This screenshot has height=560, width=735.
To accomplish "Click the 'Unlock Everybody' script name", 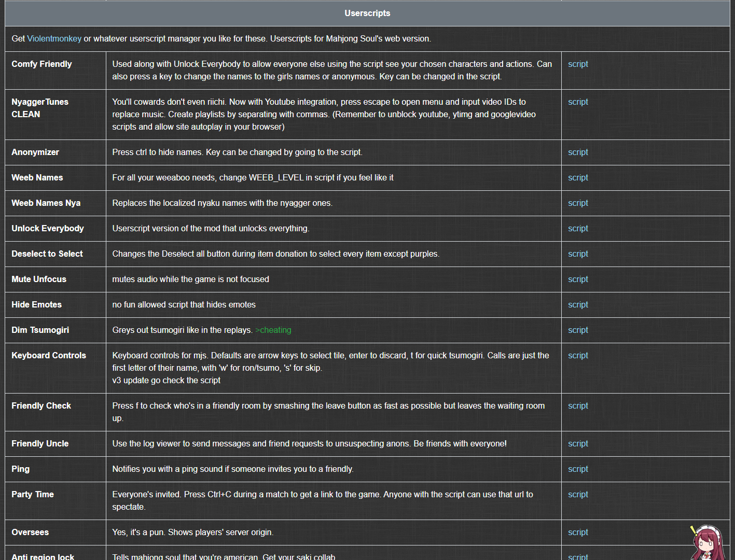I will click(48, 228).
